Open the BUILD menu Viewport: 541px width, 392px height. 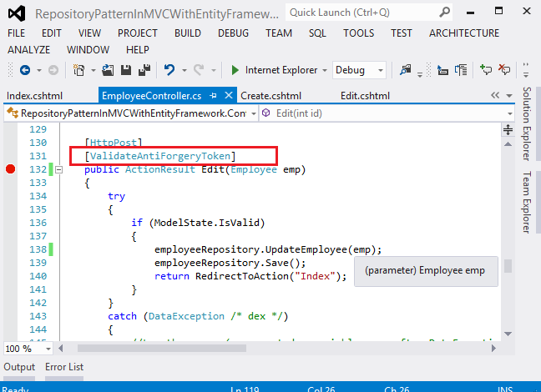coord(188,33)
